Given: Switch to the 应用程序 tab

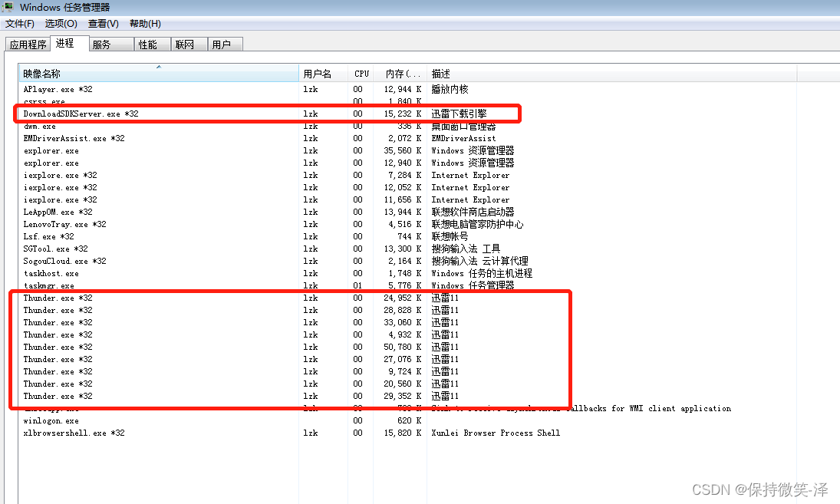Looking at the screenshot, I should click(28, 44).
